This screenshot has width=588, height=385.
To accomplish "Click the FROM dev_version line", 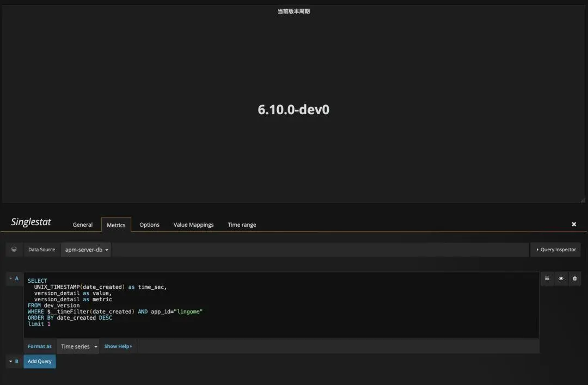I will coord(53,306).
